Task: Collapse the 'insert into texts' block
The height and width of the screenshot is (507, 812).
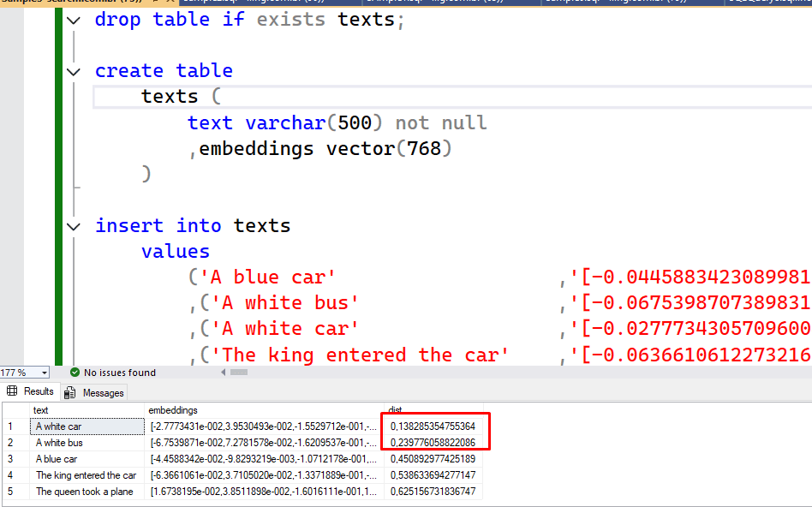Action: coord(74,227)
